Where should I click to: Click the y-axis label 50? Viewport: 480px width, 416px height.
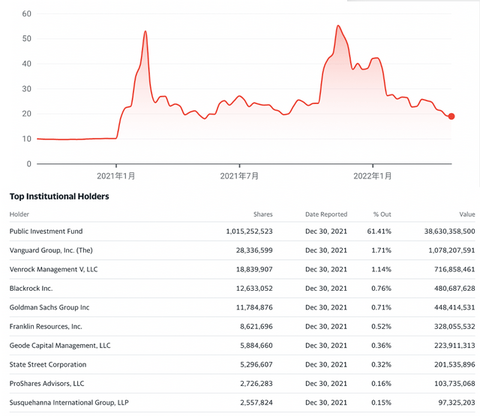(27, 39)
